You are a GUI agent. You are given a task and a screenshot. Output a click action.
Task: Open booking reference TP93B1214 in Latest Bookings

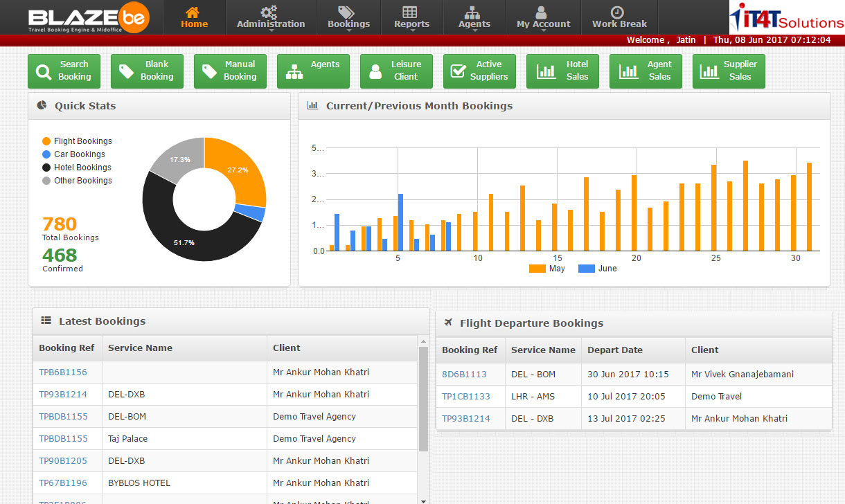point(63,395)
